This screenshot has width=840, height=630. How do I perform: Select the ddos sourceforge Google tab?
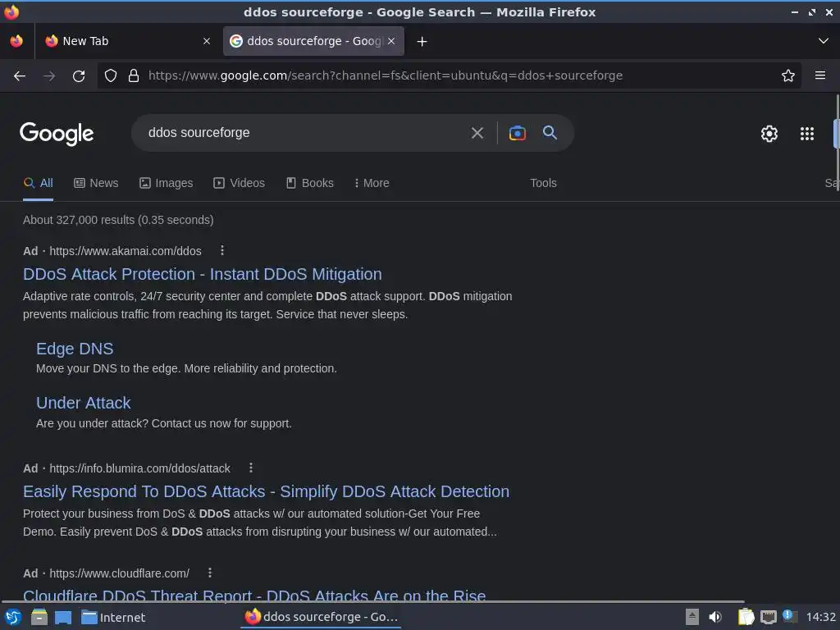[x=313, y=41]
